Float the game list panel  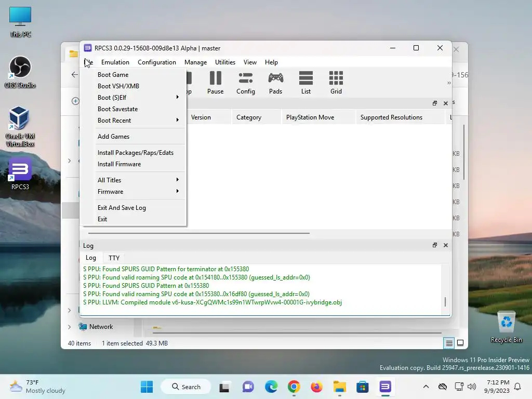(435, 103)
